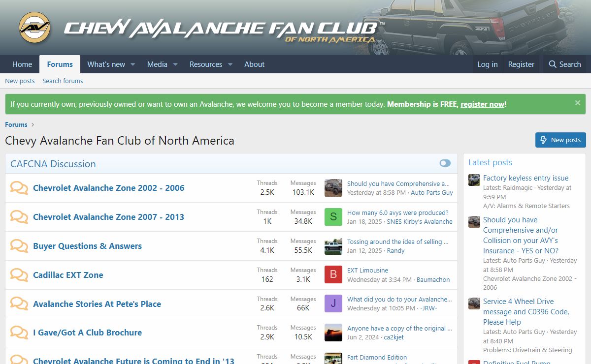This screenshot has width=591, height=364.
Task: Open the About page
Action: (255, 64)
